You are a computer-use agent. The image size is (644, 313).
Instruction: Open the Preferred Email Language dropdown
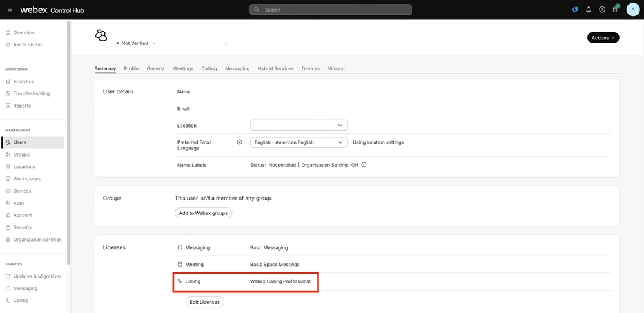298,142
